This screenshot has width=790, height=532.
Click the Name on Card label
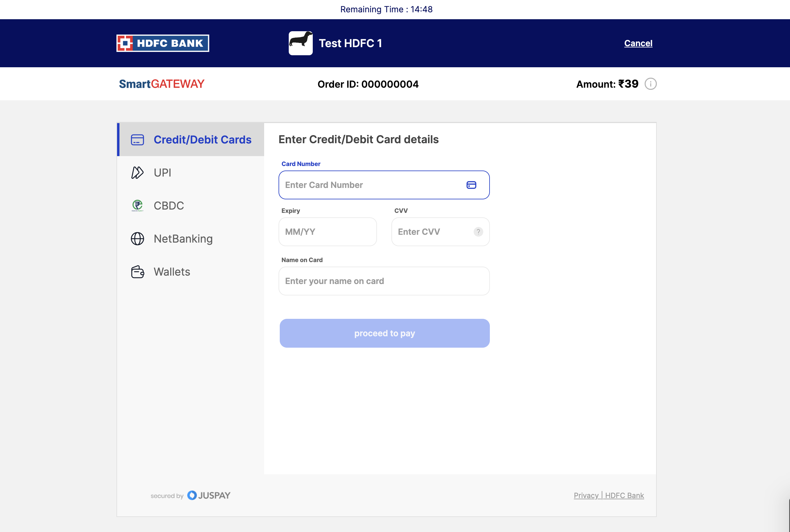(x=302, y=260)
